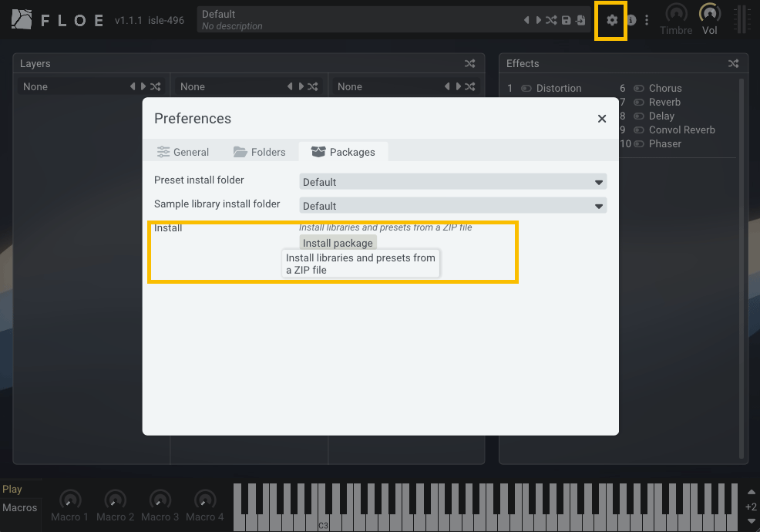760x532 pixels.
Task: Toggle the Distortion effect on
Action: pos(526,89)
